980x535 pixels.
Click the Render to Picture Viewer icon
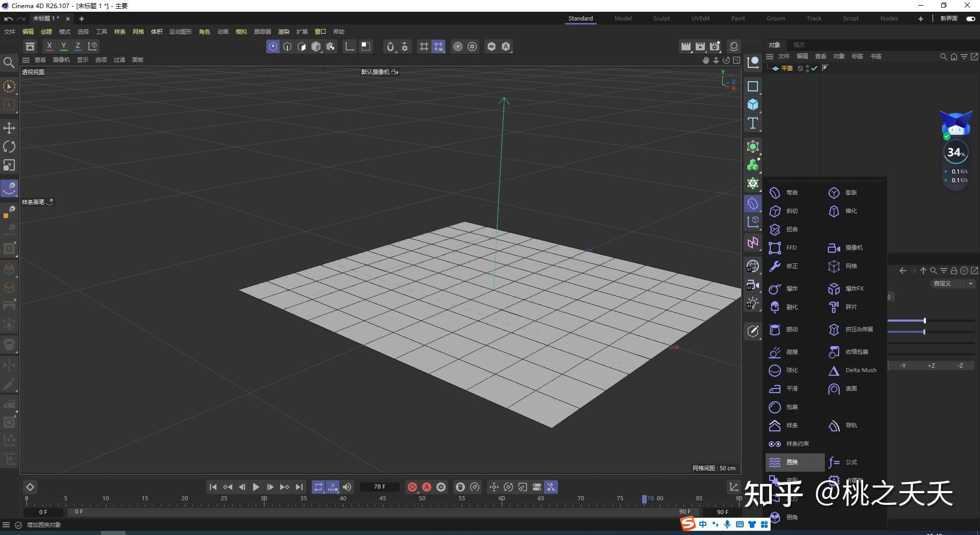click(x=700, y=46)
